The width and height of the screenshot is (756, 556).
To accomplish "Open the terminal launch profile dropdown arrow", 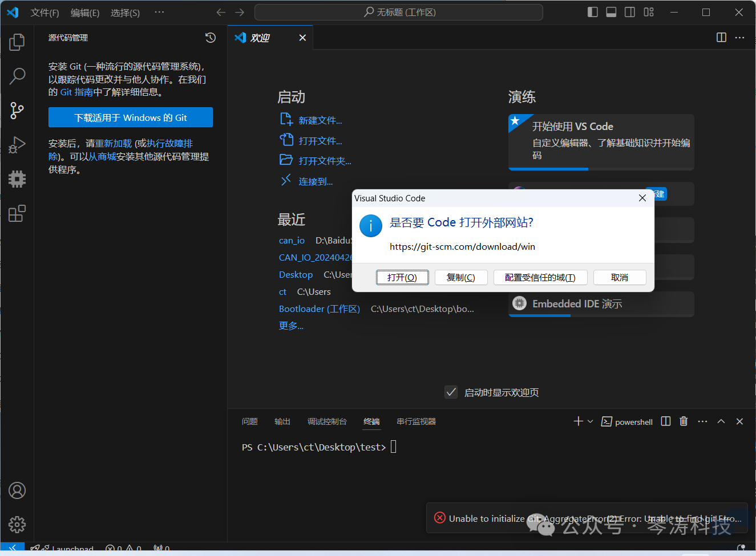I will 590,421.
